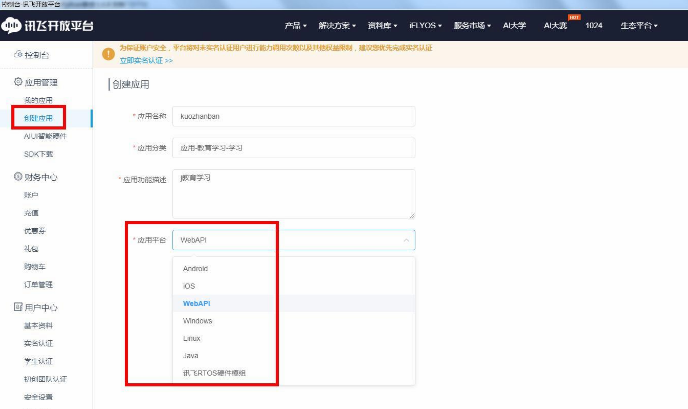Click the 应用功能描述 text area
688x409 pixels.
[294, 194]
